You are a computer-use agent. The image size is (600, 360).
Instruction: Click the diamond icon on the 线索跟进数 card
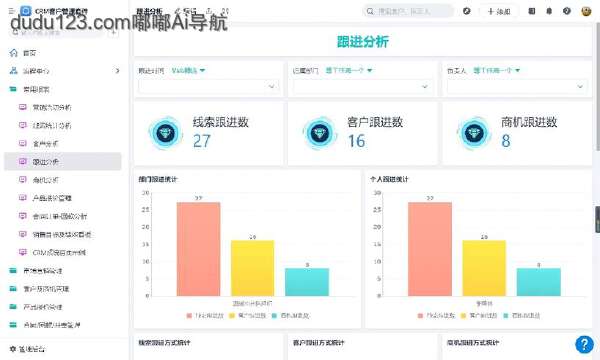165,133
